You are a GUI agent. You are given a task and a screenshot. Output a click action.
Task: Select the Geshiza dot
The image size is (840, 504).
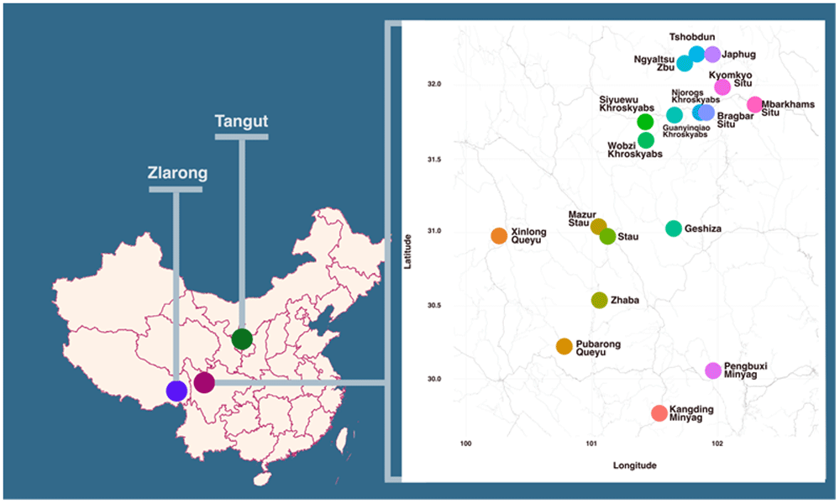[674, 228]
